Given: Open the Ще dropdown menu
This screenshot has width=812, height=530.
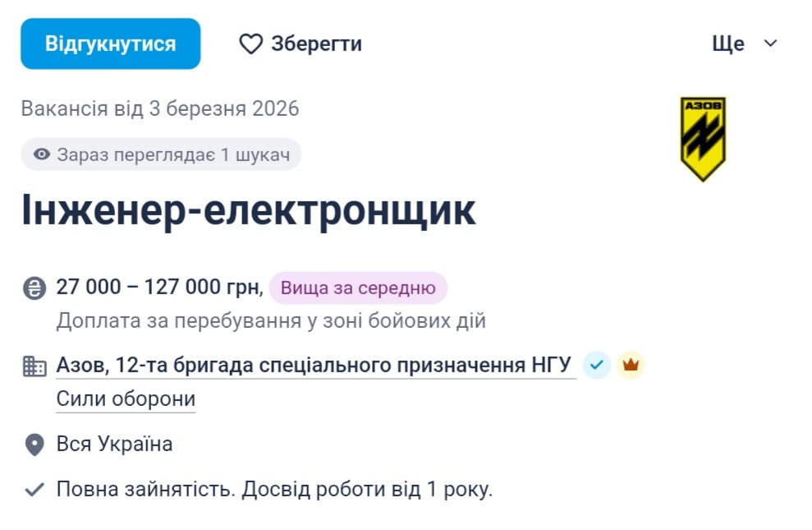Looking at the screenshot, I should [727, 44].
